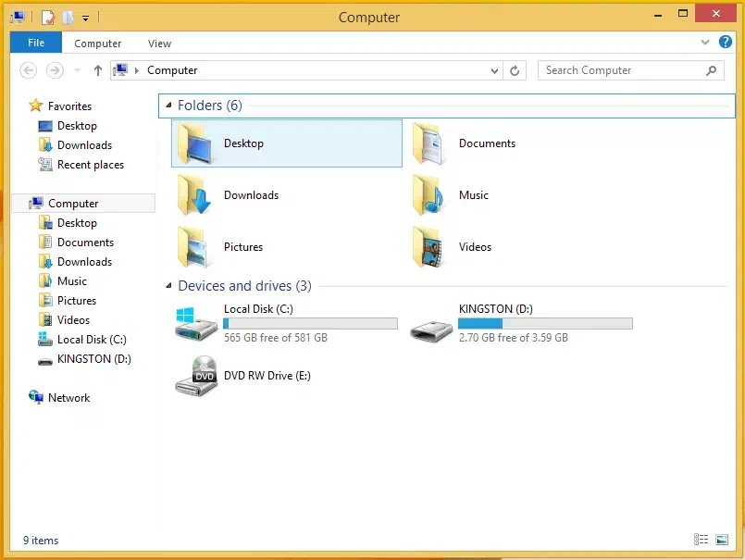745x560 pixels.
Task: Collapse the Devices and drives group
Action: click(168, 286)
